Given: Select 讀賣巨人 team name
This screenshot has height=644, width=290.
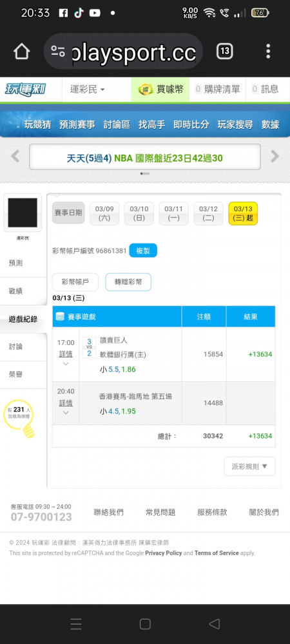Looking at the screenshot, I should point(114,340).
